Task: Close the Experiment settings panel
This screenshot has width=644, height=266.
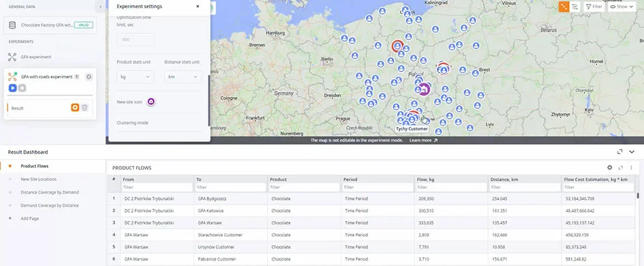Action: click(x=198, y=6)
